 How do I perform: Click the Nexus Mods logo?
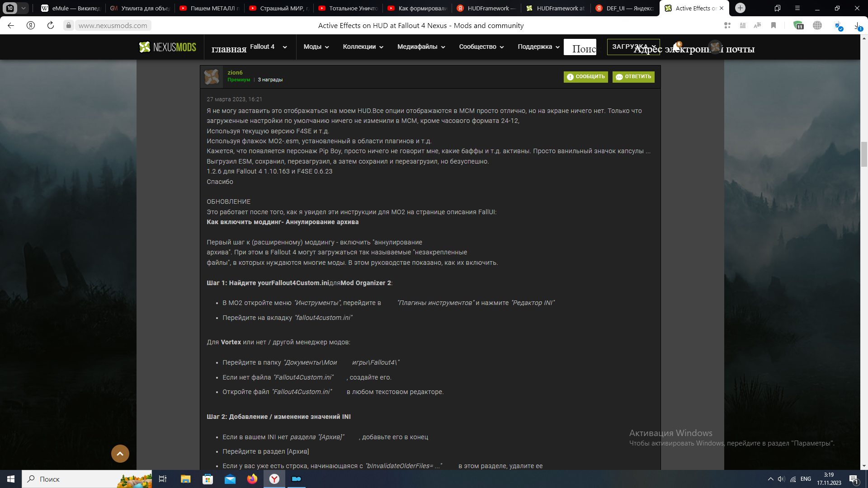(168, 47)
